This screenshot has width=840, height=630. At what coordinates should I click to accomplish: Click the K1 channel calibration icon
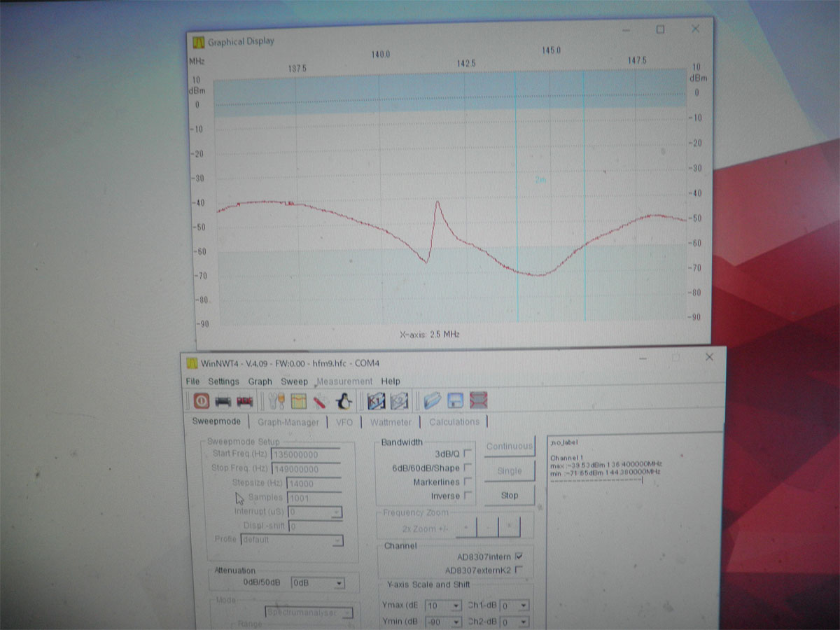coord(377,401)
